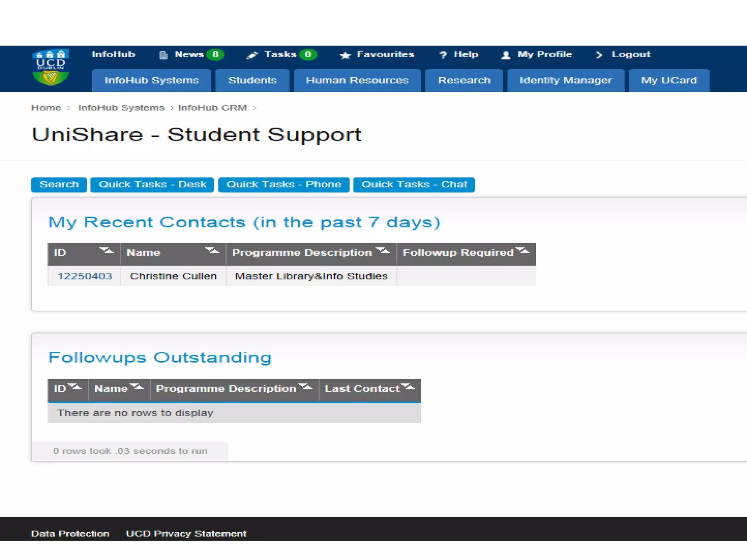Sort Recent Contacts by ID column arrows
The image size is (747, 560).
tap(107, 251)
